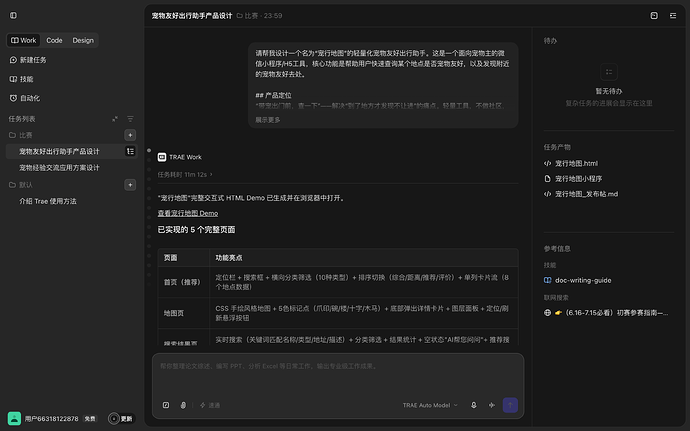Click the sparkle optimize prompt icon
The width and height of the screenshot is (690, 431).
(492, 405)
